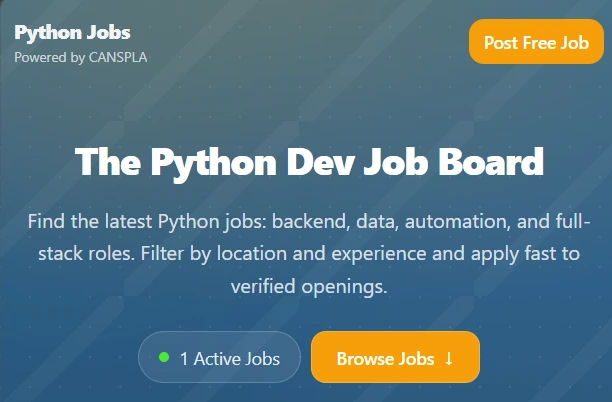Image resolution: width=612 pixels, height=402 pixels.
Task: Click the "Active Jobs" label text
Action: click(x=237, y=358)
